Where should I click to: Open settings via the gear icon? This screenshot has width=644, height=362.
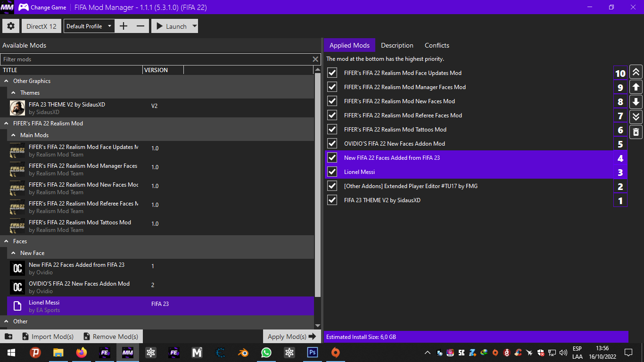[11, 26]
